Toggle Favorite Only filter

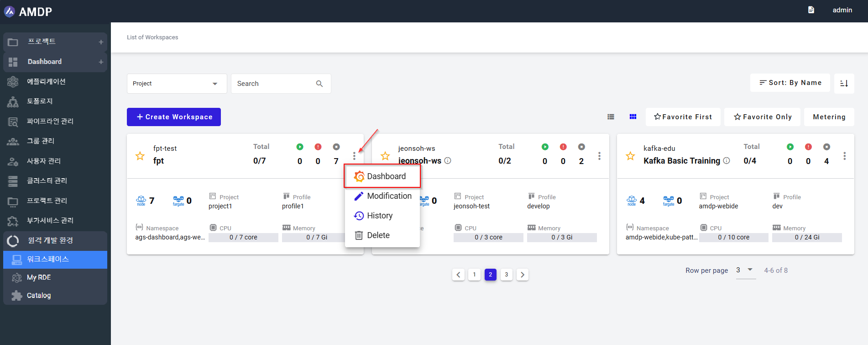click(763, 117)
